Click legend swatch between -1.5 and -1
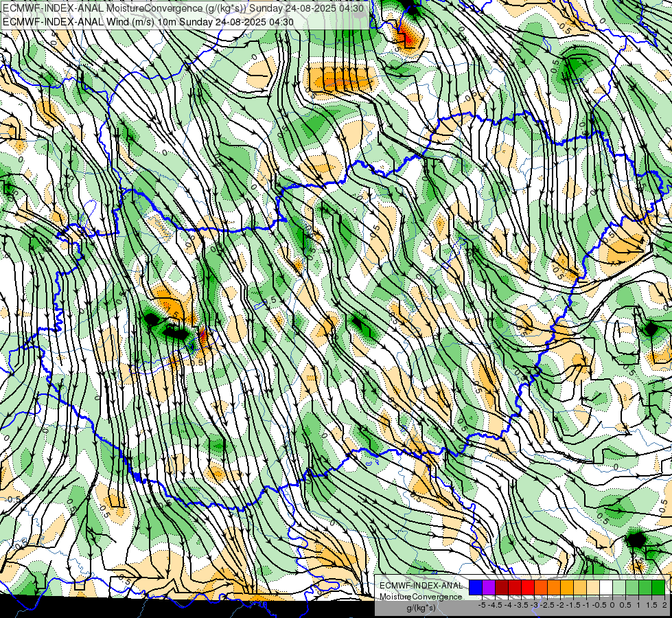Image resolution: width=672 pixels, height=618 pixels. (x=580, y=587)
